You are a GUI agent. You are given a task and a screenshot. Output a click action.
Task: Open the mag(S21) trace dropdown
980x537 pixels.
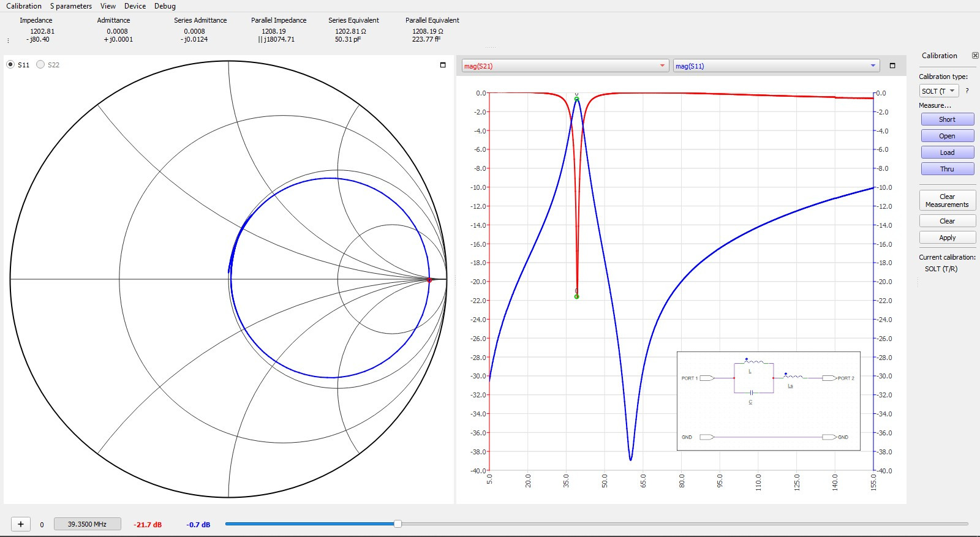[565, 66]
